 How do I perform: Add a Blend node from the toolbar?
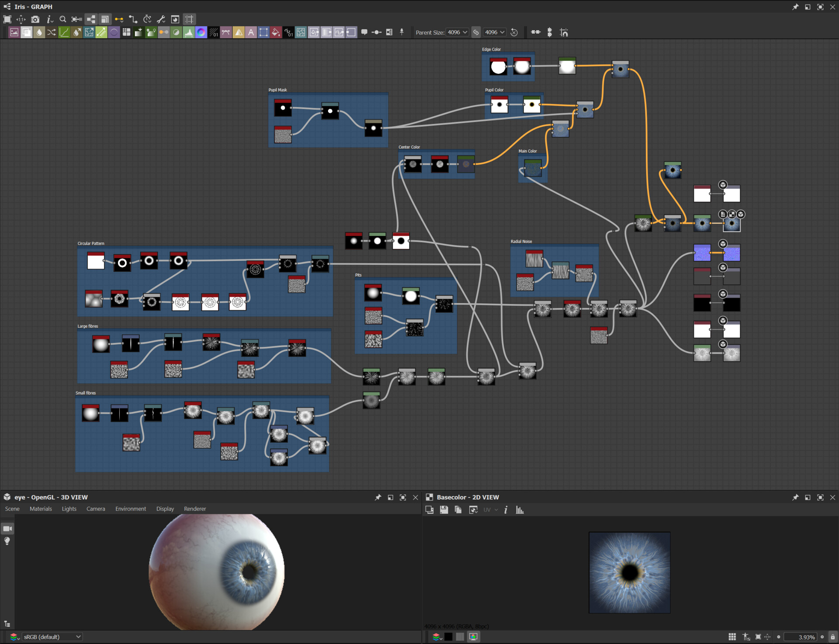tap(26, 32)
